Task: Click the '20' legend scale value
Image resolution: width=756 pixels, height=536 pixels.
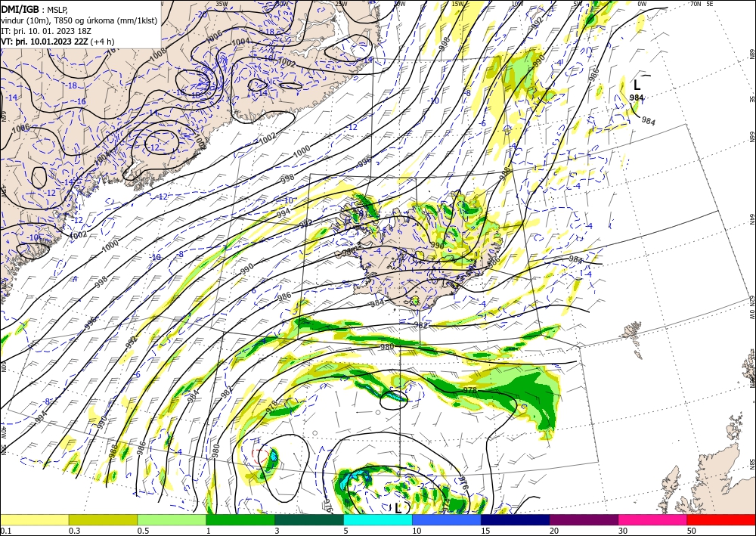Action: click(x=554, y=531)
